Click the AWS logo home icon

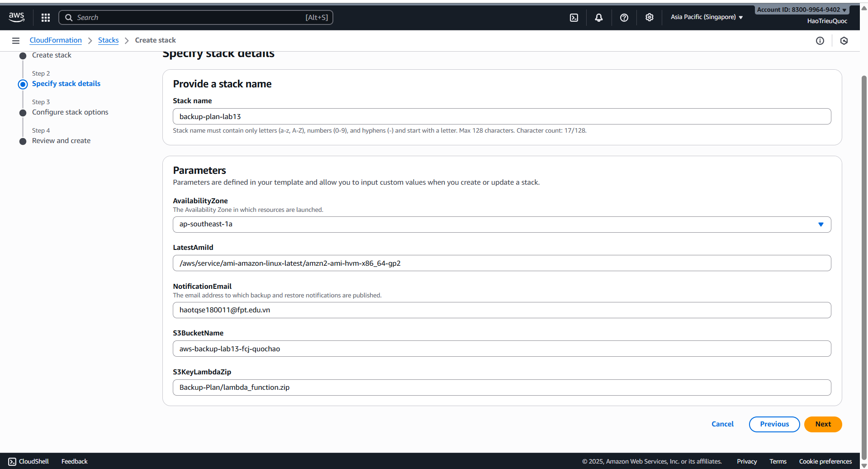coord(17,17)
